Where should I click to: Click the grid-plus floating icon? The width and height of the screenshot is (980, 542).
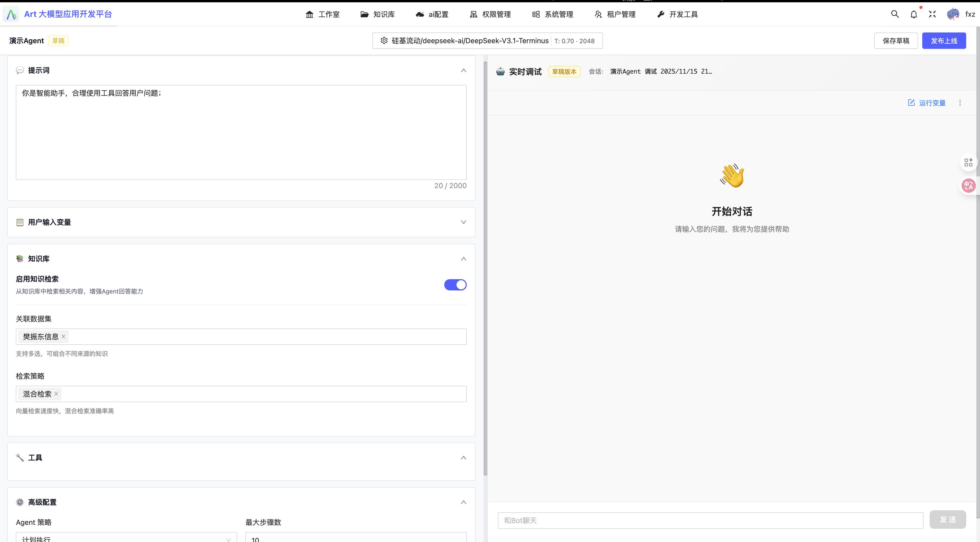(968, 163)
